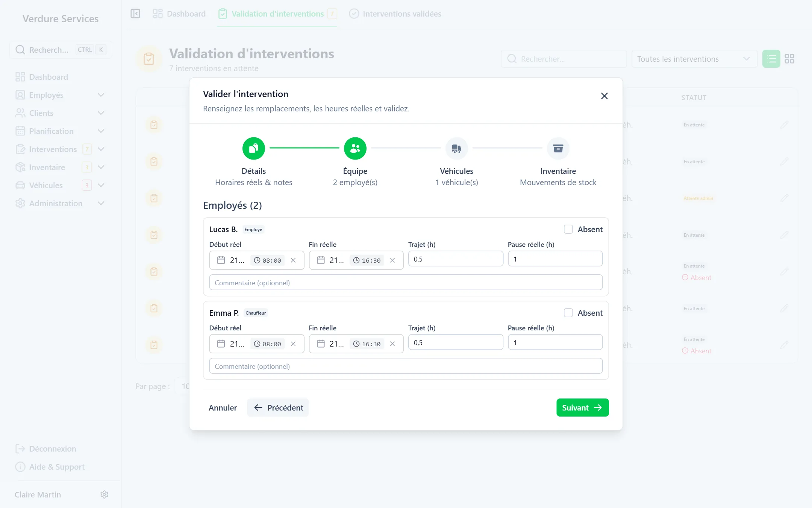Open user settings gear beside Claire Martin
Image resolution: width=812 pixels, height=508 pixels.
(x=105, y=494)
